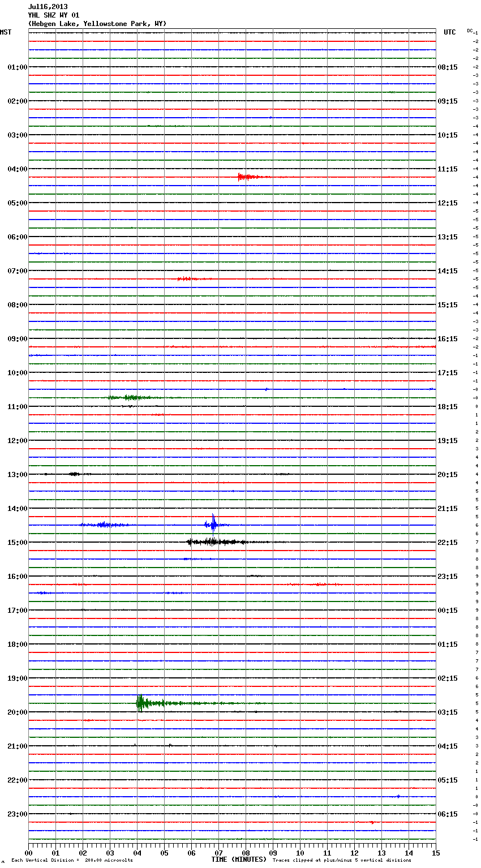Select the 09:00 MST time label
Viewport: 481px width, 868px height.
[x=18, y=339]
